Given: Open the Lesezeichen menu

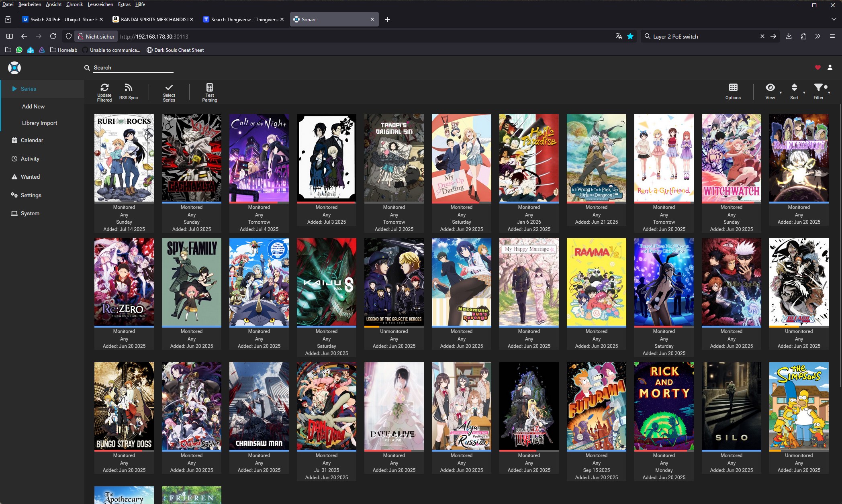Looking at the screenshot, I should tap(100, 4).
